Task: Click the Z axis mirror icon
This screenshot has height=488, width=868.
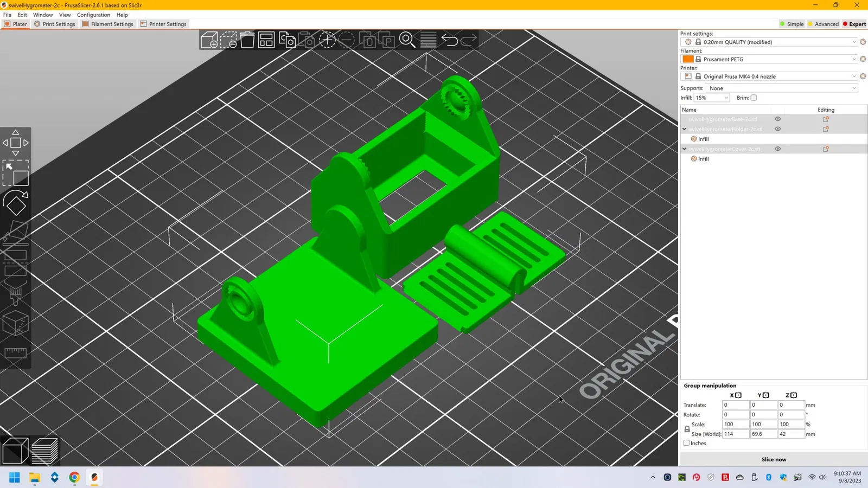Action: coord(794,395)
